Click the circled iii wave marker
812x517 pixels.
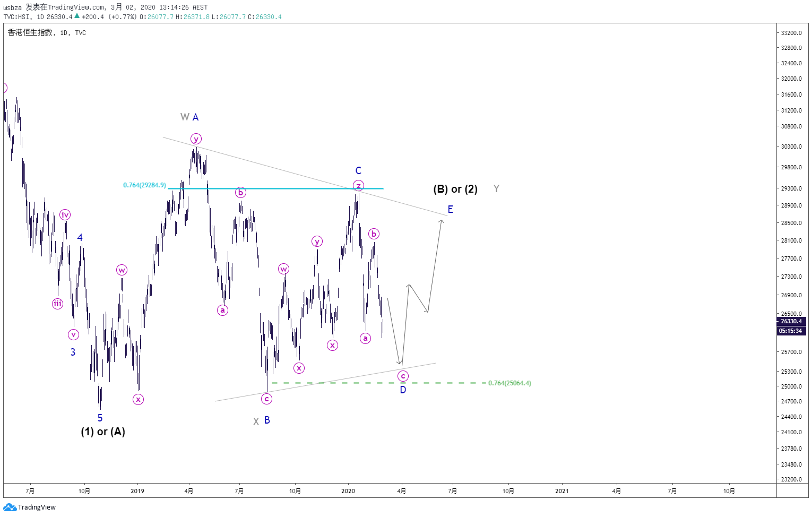tap(57, 304)
